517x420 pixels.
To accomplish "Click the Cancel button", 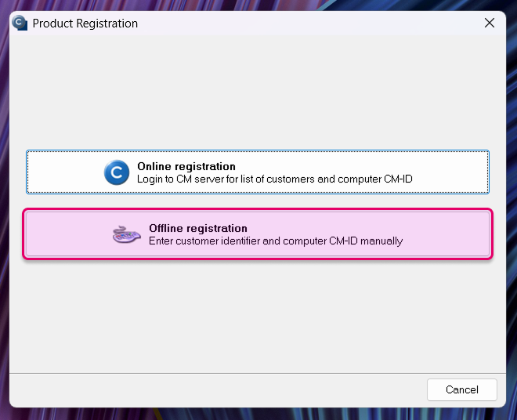I will point(461,389).
